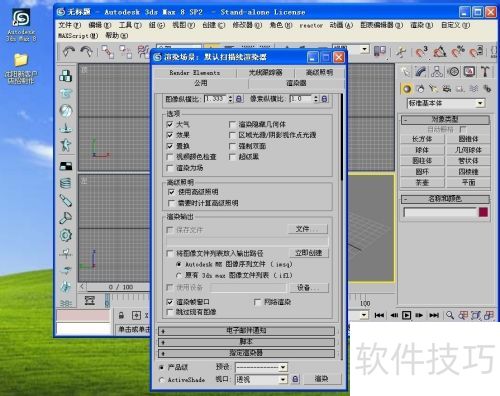
Task: Click reactor Spring coil icon
Action: 66,183
